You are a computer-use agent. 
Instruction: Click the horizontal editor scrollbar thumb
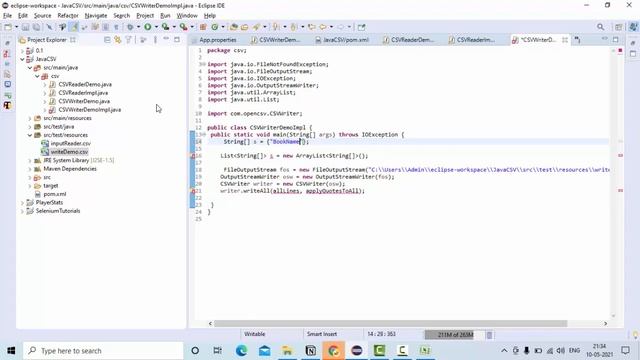pyautogui.click(x=391, y=323)
